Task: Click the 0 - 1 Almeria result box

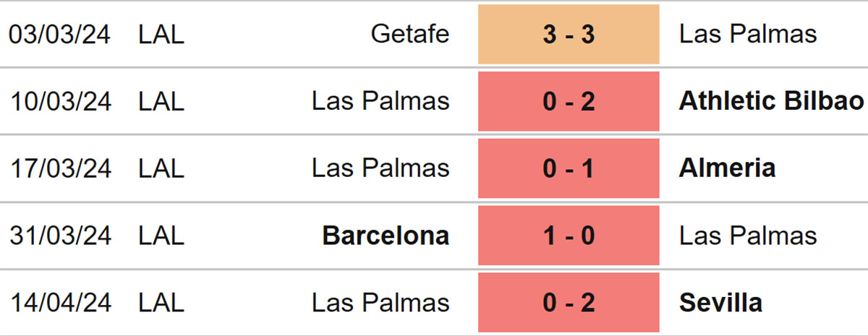Action: [x=569, y=168]
